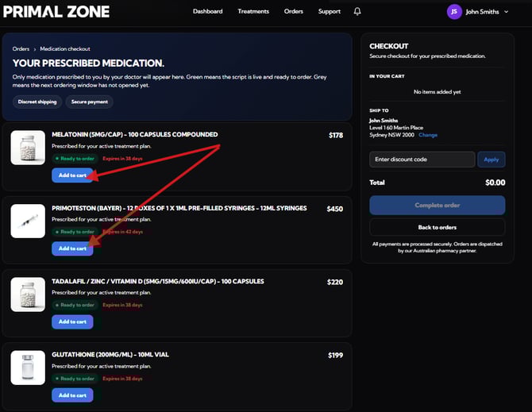Open the Melatonin capsule bottle thumbnail
The width and height of the screenshot is (532, 412).
(28, 148)
